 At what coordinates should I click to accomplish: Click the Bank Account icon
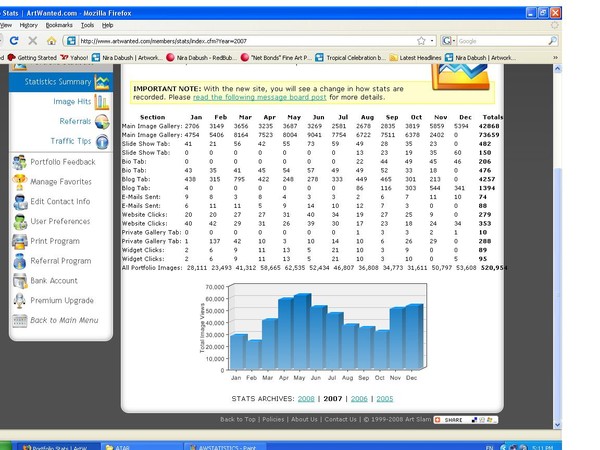coord(20,281)
